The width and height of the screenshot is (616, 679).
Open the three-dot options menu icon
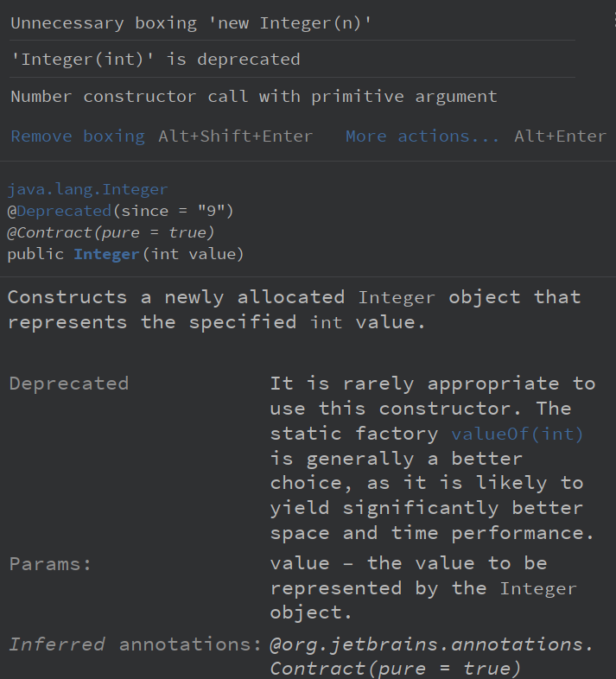coord(613,19)
